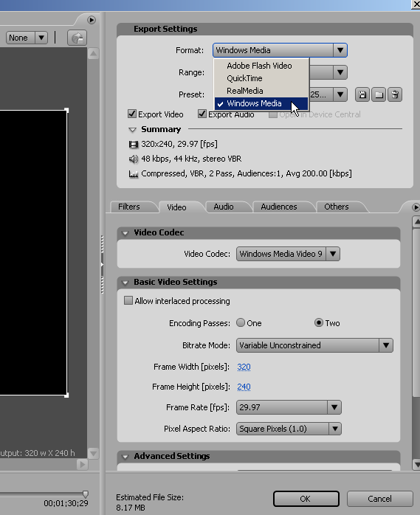This screenshot has height=515, width=420.
Task: Toggle the Export Audio checkbox
Action: point(202,114)
